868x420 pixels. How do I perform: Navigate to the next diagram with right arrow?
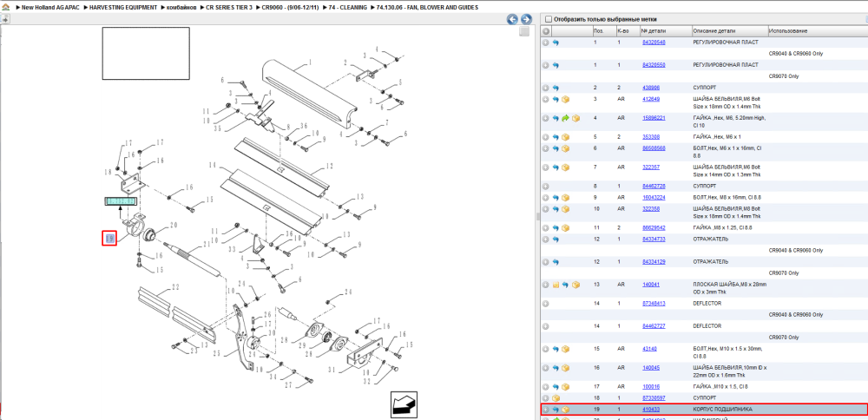526,19
